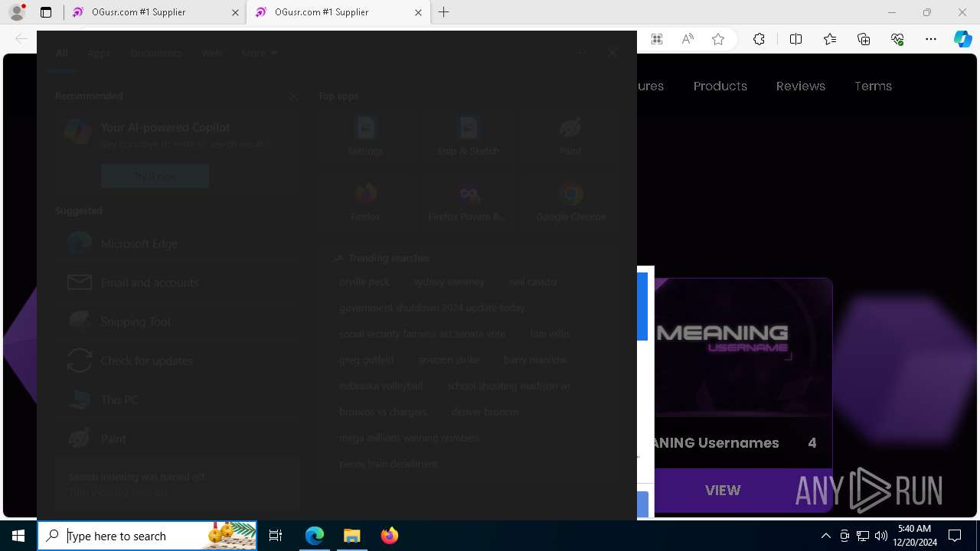Search trending topic barry manilow

536,360
